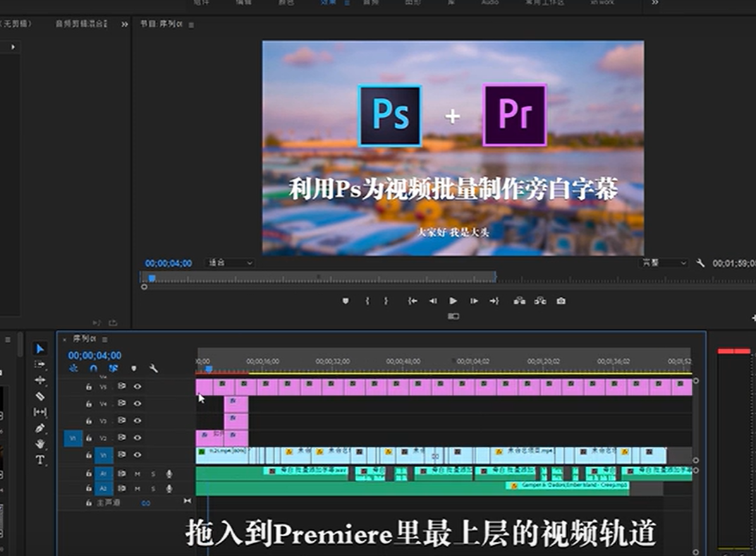The height and width of the screenshot is (556, 756).
Task: Step back one frame
Action: [433, 301]
